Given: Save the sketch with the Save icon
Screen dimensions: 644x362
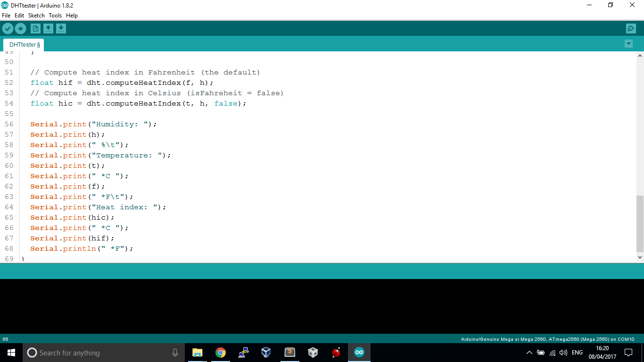Looking at the screenshot, I should [61, 29].
